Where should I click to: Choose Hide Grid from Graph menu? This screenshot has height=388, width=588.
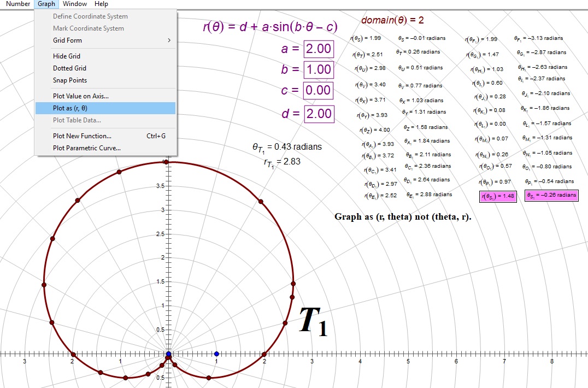67,56
